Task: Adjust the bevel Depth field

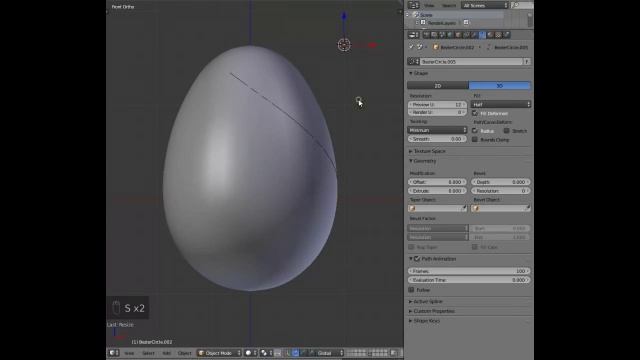Action: (x=501, y=182)
